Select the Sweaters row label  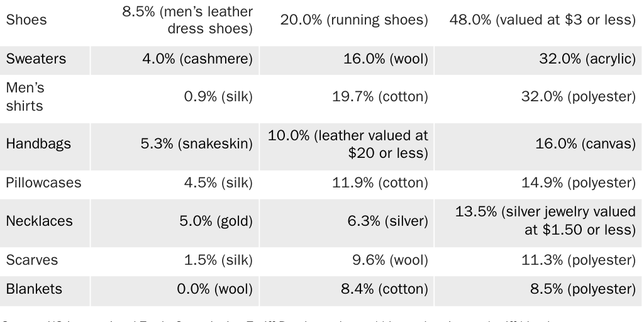[36, 59]
